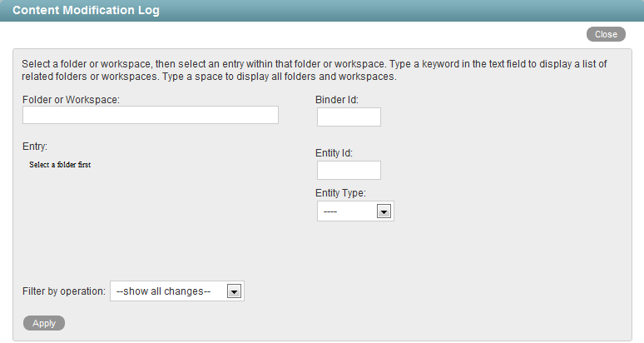Click the 'Select a folder first' message
This screenshot has width=644, height=343.
(x=60, y=165)
